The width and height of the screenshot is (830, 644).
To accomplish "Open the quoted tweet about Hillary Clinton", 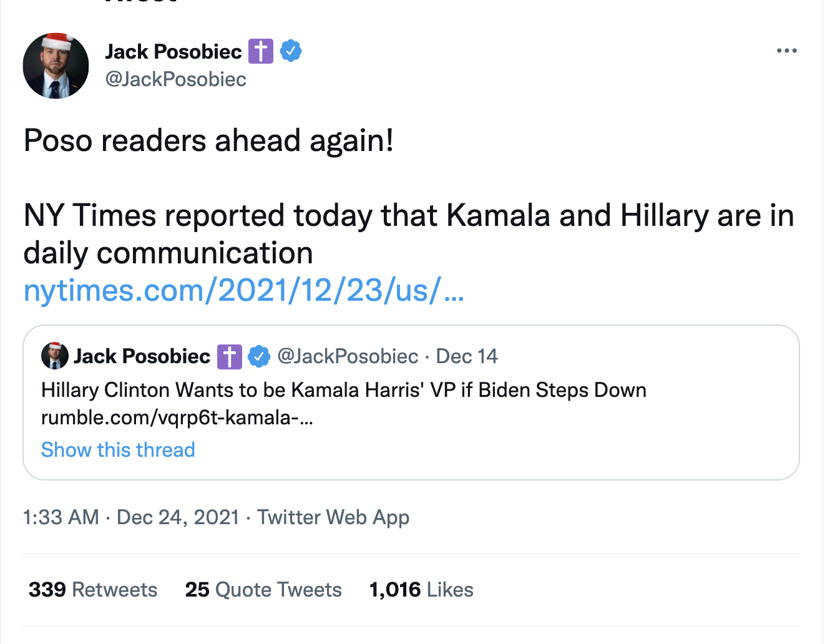I will click(x=437, y=390).
